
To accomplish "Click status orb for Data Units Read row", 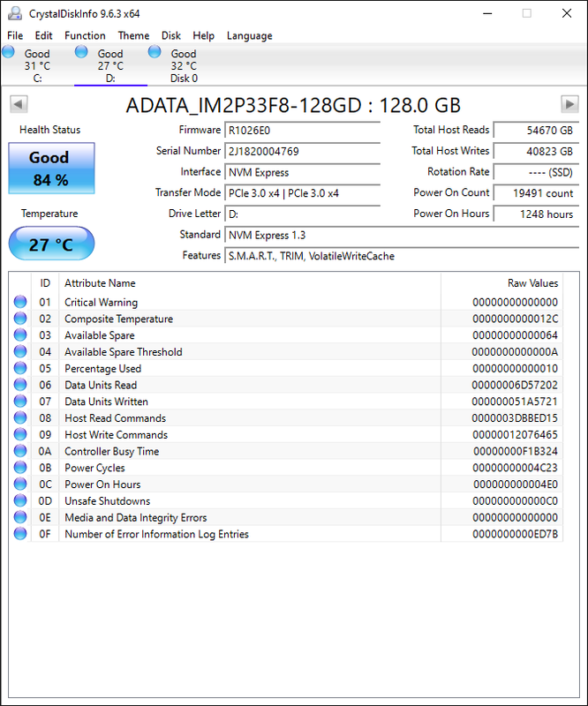I will (x=20, y=385).
